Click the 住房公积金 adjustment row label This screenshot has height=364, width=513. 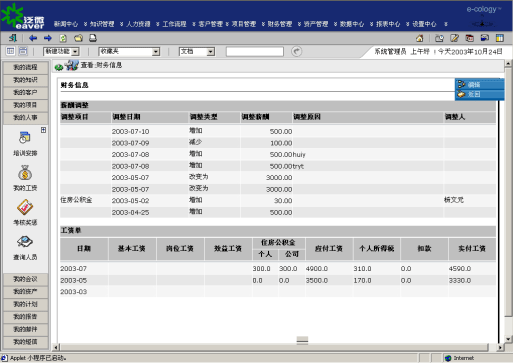click(x=76, y=200)
